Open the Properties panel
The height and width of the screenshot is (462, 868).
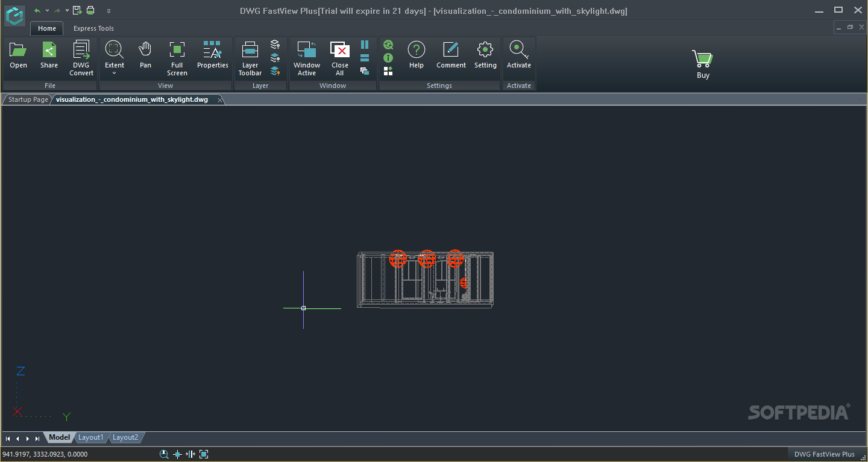point(213,55)
